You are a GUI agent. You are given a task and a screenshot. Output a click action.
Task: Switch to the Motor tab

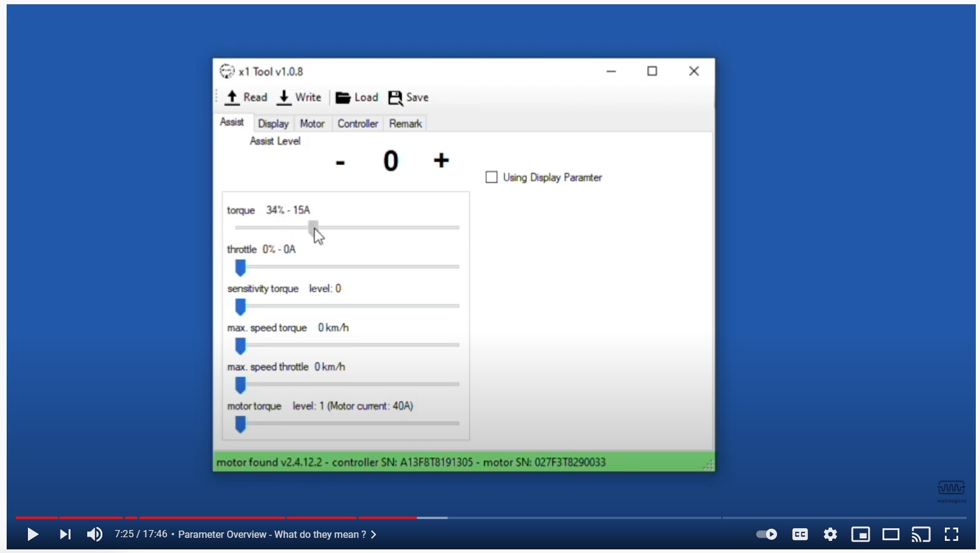(x=312, y=124)
